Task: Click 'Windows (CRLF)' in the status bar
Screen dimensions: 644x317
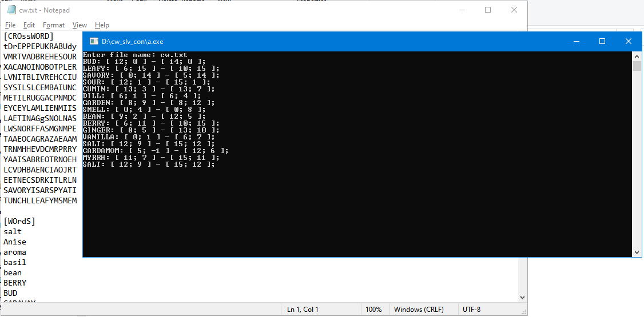Action: [x=419, y=310]
